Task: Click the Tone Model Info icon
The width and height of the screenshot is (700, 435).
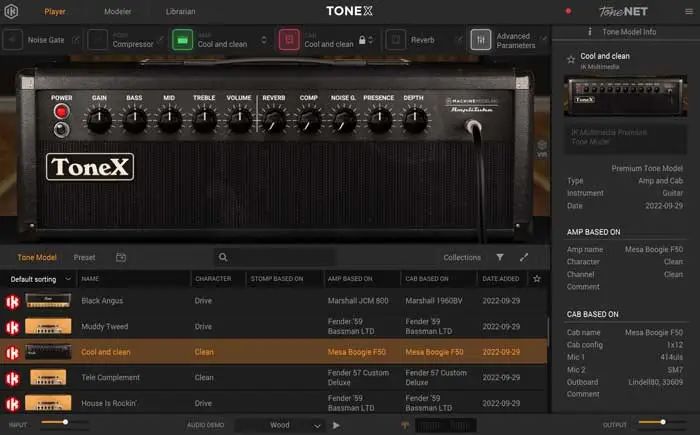Action: 590,32
